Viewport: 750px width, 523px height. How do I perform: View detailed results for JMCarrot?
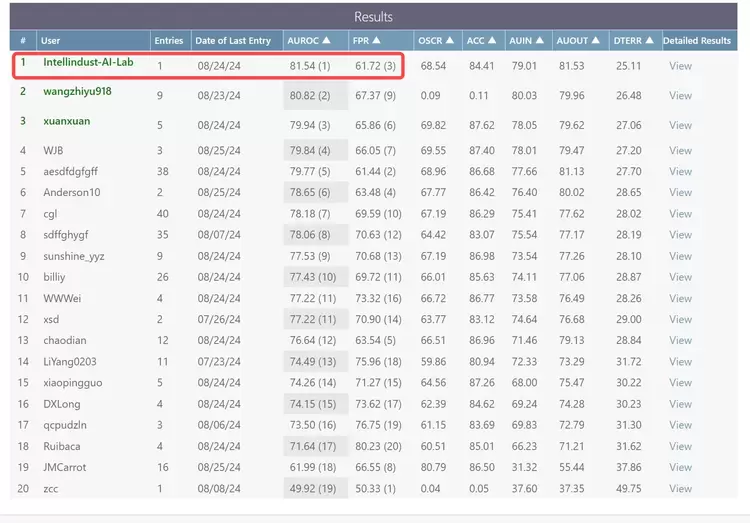[x=680, y=467]
